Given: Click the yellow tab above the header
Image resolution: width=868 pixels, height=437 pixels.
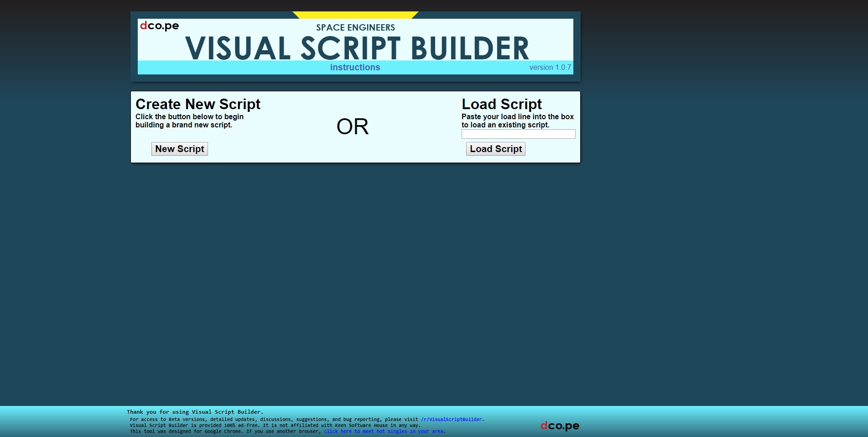Looking at the screenshot, I should pyautogui.click(x=355, y=15).
